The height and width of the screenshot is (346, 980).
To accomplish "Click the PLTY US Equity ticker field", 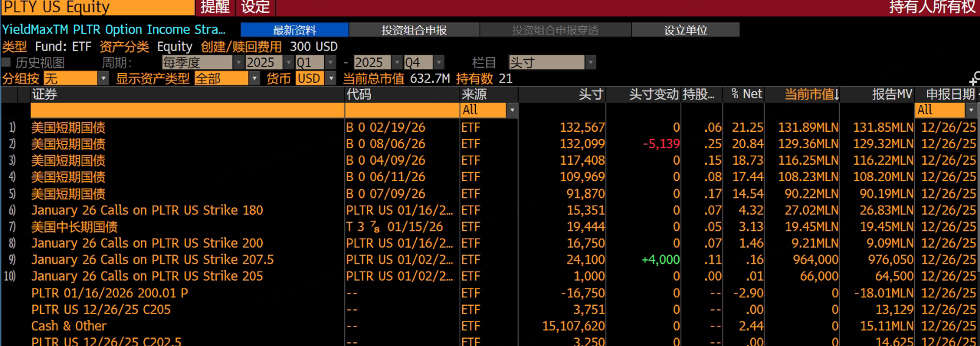I will pos(98,7).
